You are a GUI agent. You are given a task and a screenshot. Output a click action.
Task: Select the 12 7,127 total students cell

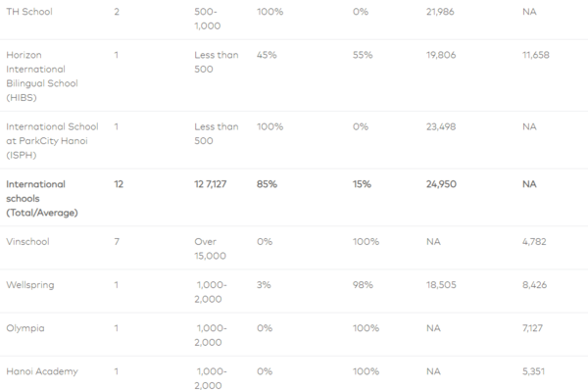(211, 184)
